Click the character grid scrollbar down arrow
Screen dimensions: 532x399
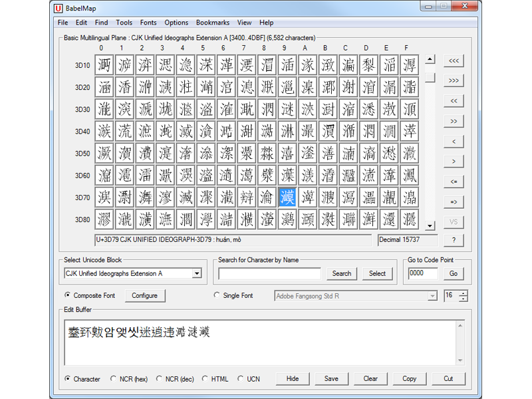(430, 226)
